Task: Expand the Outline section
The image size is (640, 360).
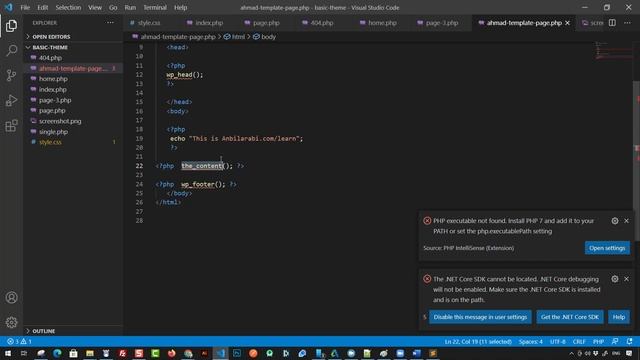Action: click(73, 331)
